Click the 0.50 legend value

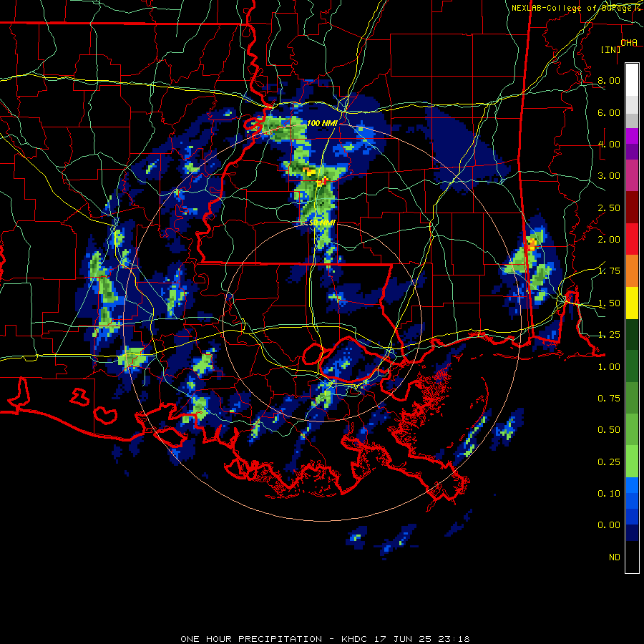click(x=609, y=430)
